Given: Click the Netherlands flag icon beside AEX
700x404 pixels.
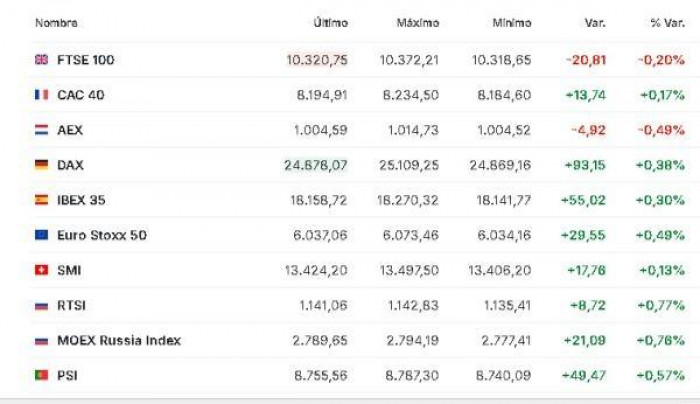Looking at the screenshot, I should (41, 130).
